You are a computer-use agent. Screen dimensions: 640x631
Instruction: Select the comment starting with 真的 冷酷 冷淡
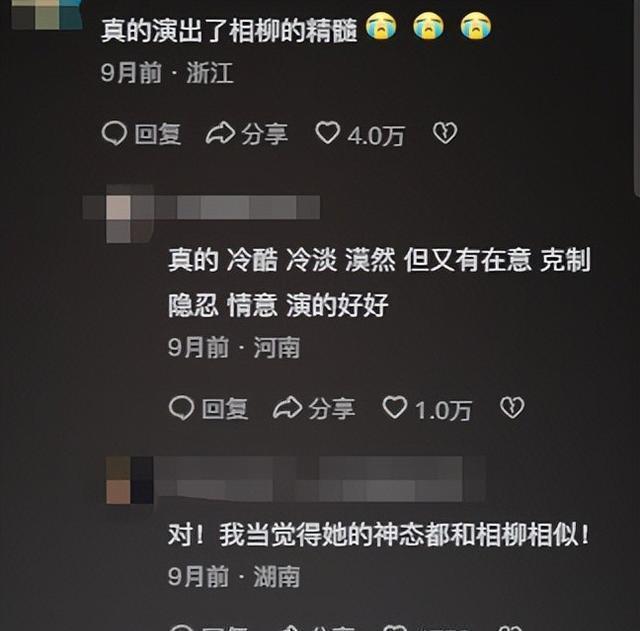(379, 282)
